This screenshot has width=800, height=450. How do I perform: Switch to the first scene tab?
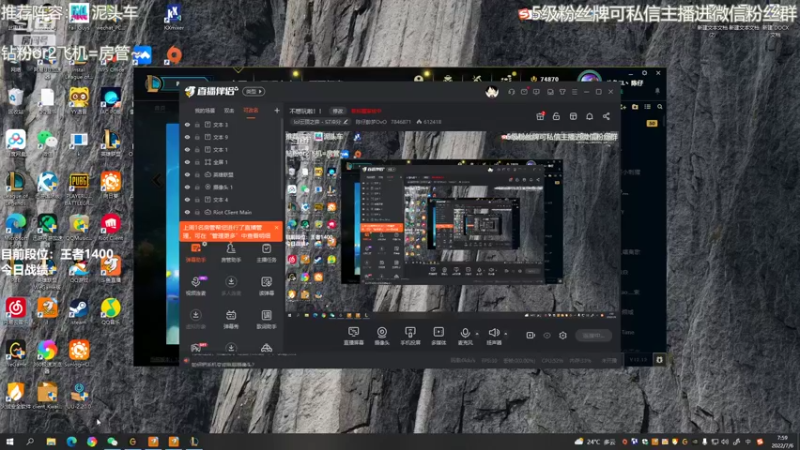click(205, 111)
